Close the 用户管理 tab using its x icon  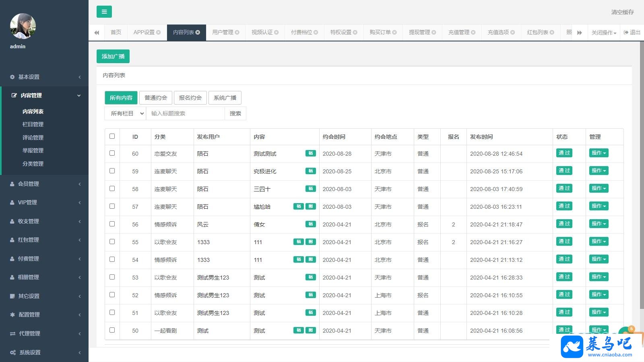point(237,32)
